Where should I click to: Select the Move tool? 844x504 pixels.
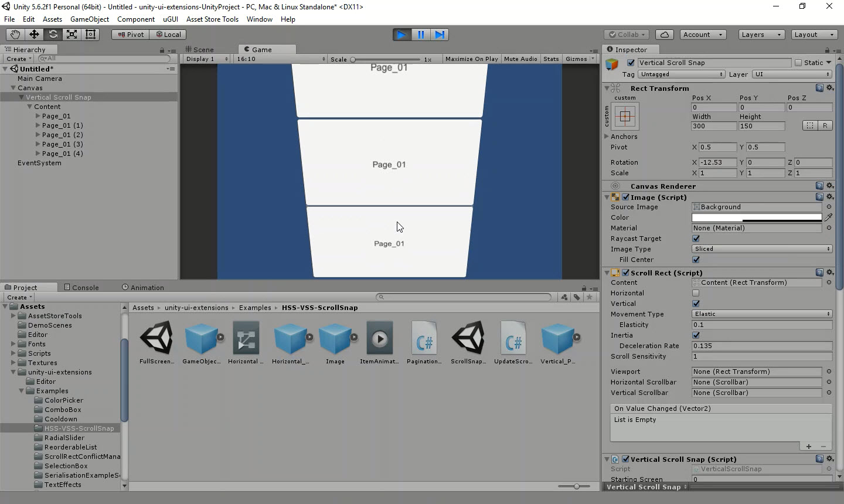(x=34, y=35)
